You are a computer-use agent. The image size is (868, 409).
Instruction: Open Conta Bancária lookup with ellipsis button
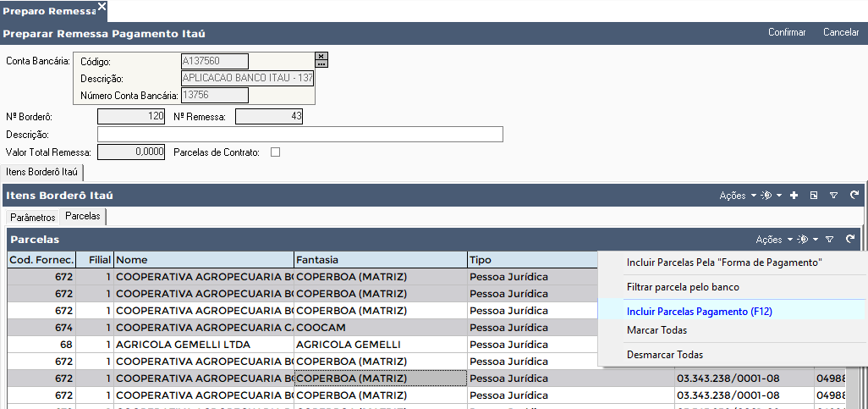[x=321, y=64]
